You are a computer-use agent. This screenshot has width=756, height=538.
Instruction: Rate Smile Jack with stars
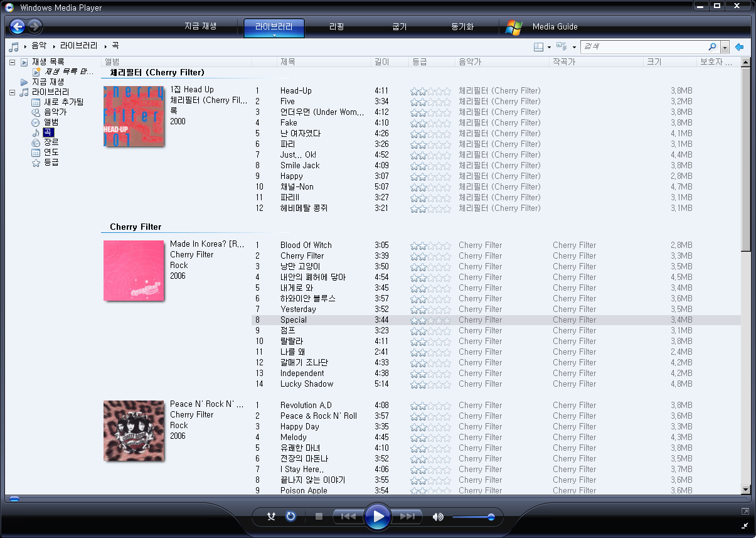(x=430, y=166)
